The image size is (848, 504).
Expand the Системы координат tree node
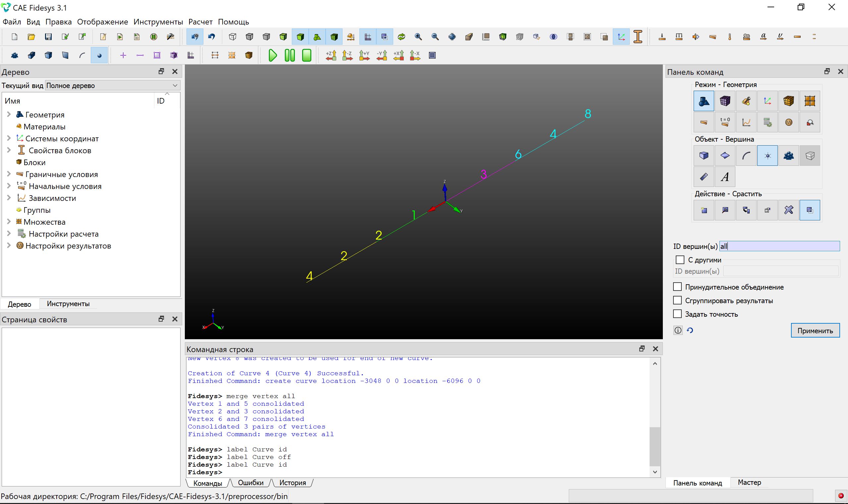point(9,138)
